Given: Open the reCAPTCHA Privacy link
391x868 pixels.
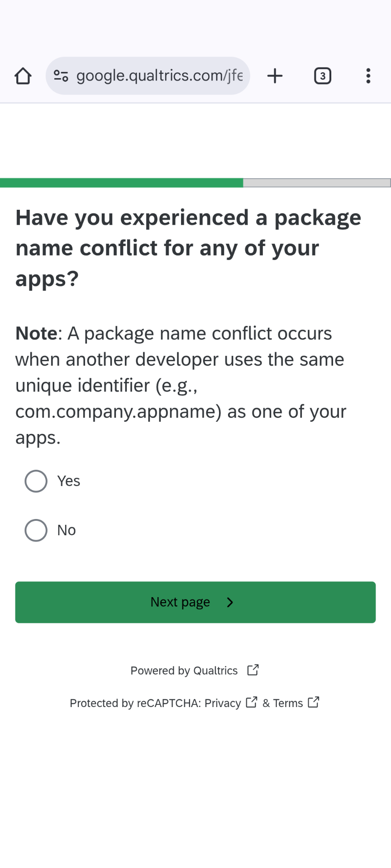Looking at the screenshot, I should point(223,703).
